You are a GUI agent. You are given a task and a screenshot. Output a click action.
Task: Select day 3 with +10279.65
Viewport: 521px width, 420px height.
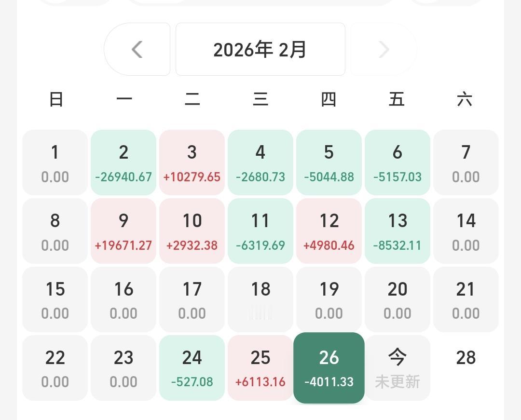[192, 163]
